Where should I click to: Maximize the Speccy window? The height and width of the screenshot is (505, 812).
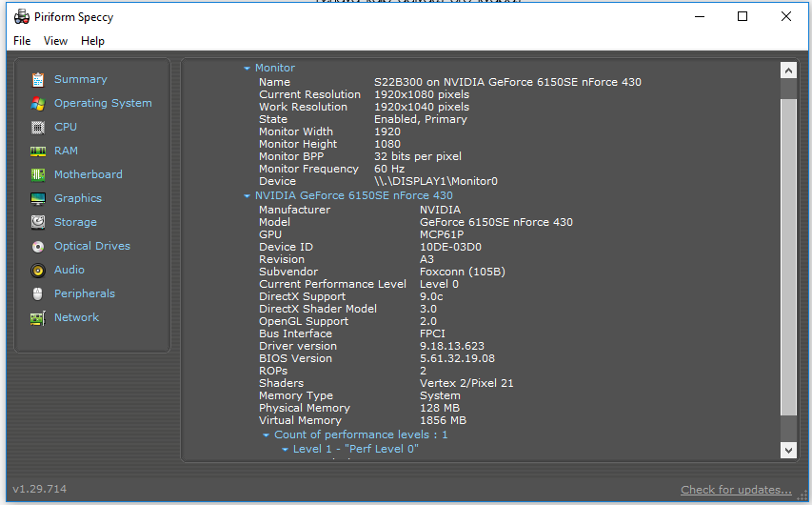click(743, 16)
